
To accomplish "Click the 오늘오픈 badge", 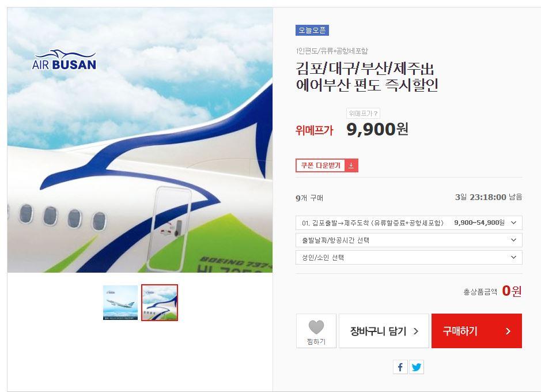I will point(312,31).
